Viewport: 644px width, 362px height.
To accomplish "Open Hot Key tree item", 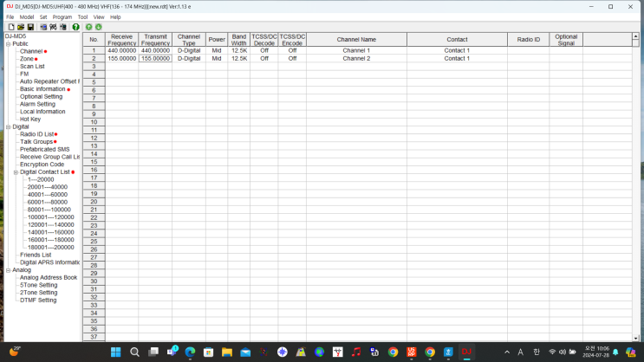I will pos(30,119).
